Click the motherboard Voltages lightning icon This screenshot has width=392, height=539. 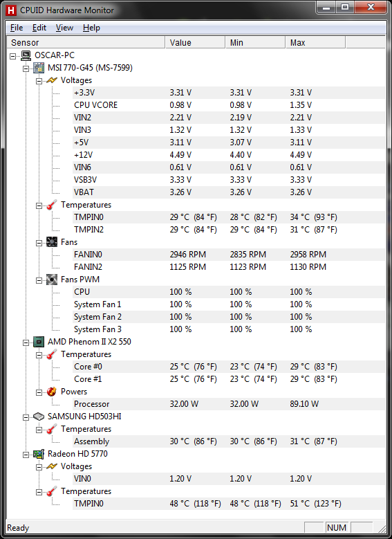pyautogui.click(x=52, y=80)
